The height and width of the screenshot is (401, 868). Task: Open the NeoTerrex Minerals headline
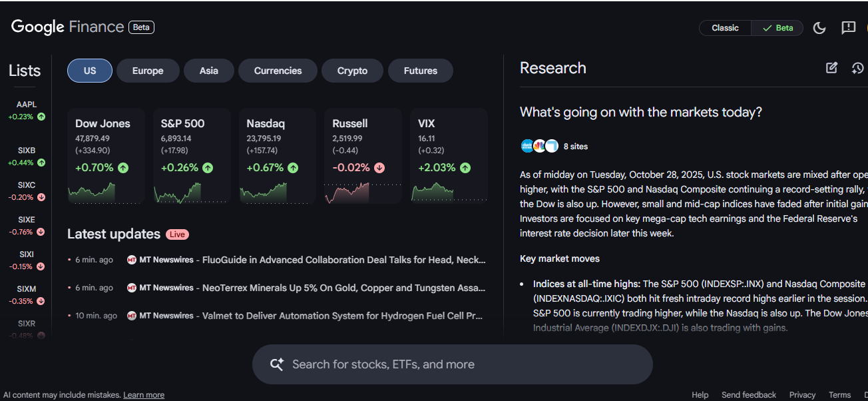click(343, 288)
